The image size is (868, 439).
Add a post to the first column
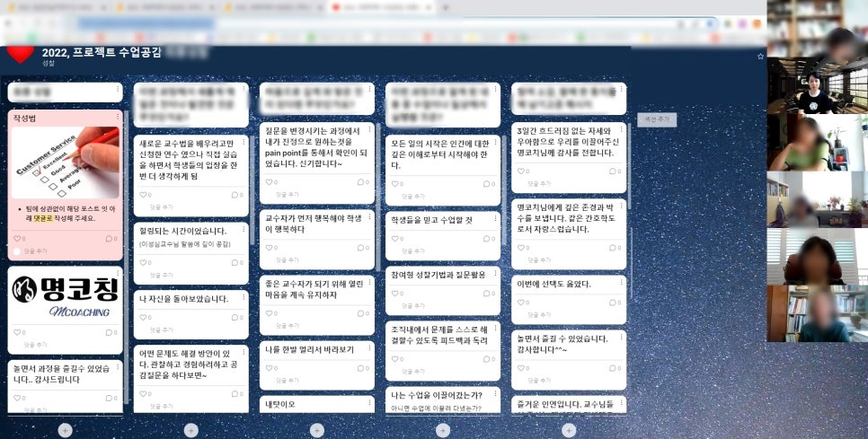(65, 430)
